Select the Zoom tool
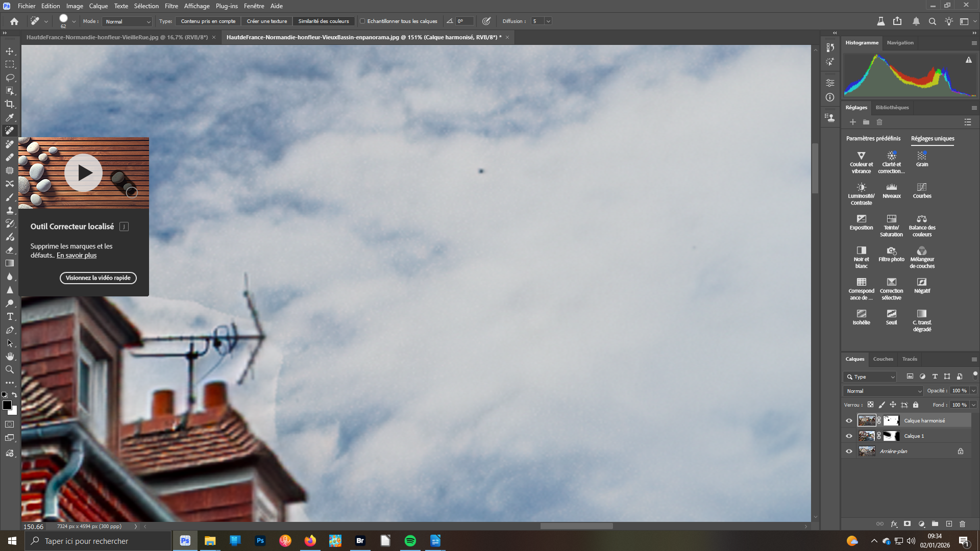Image resolution: width=980 pixels, height=551 pixels. [10, 369]
